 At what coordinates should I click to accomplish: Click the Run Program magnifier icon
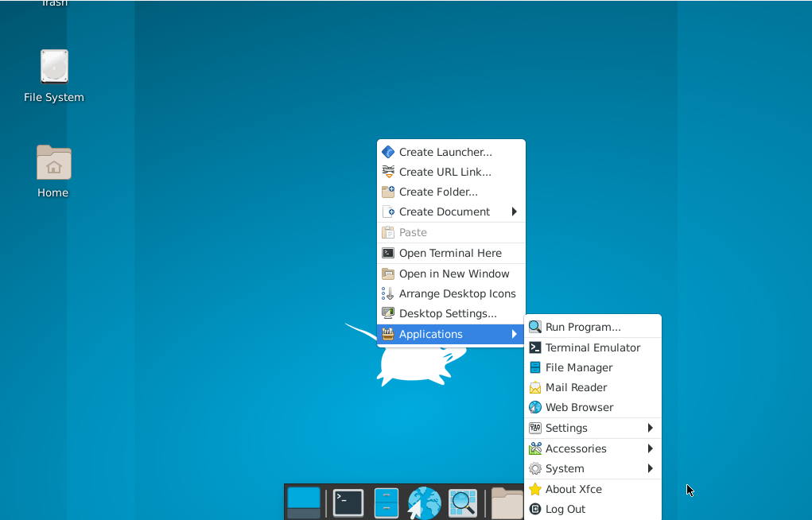[535, 327]
